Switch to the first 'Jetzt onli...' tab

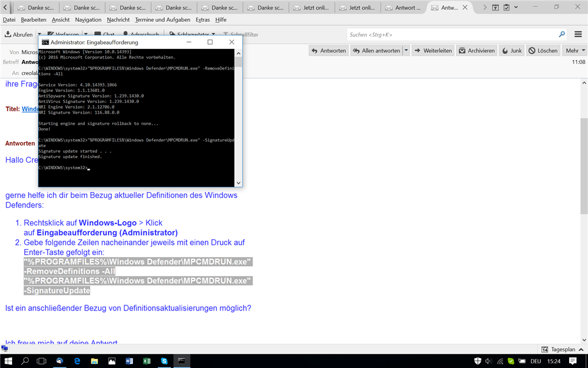coord(311,7)
